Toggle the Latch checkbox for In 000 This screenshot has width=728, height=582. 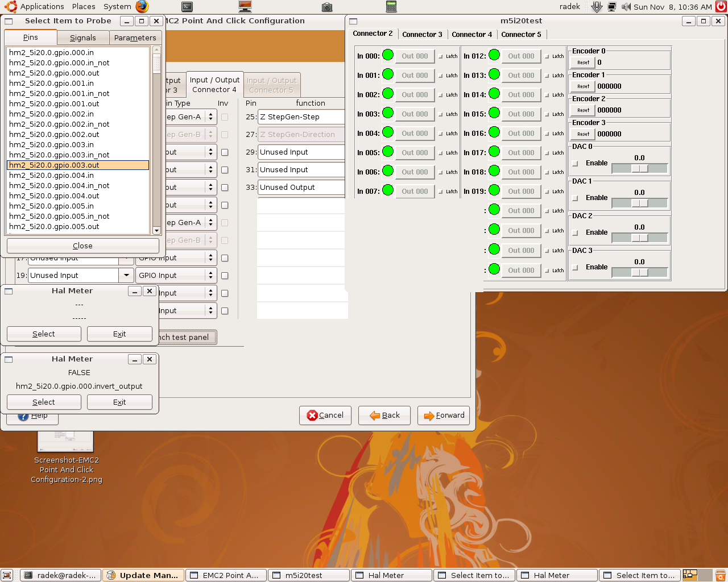tap(441, 56)
